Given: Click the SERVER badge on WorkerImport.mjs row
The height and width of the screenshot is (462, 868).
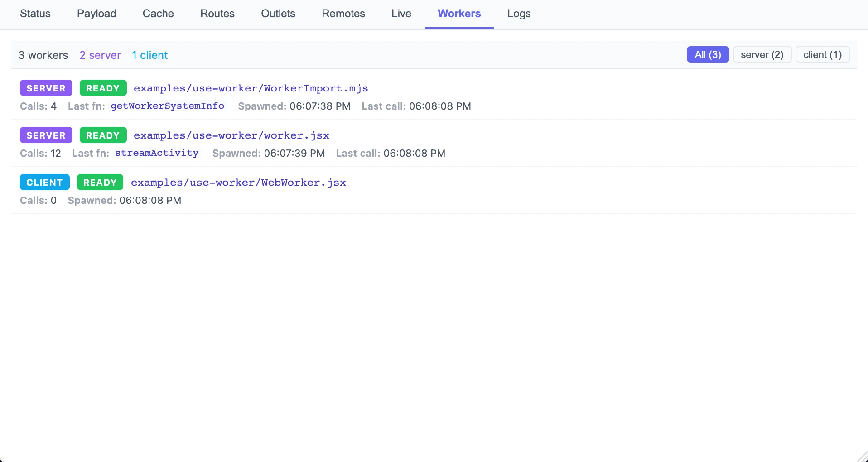Looking at the screenshot, I should (x=46, y=88).
